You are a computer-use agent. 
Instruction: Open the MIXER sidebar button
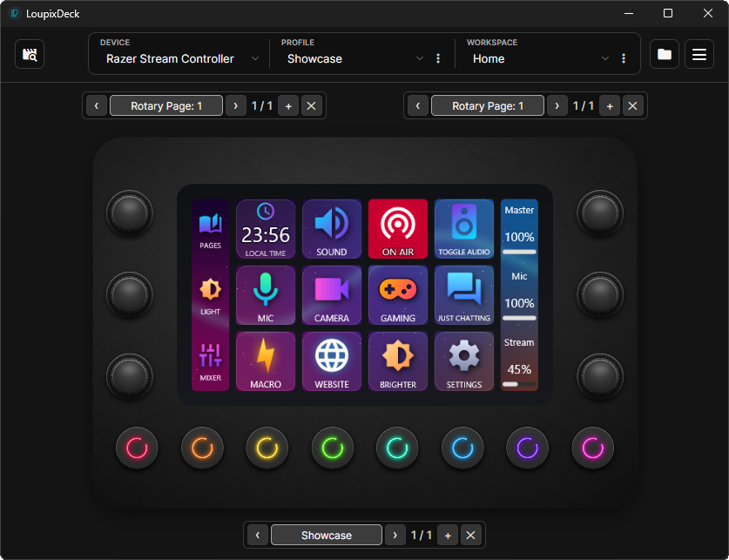(210, 362)
